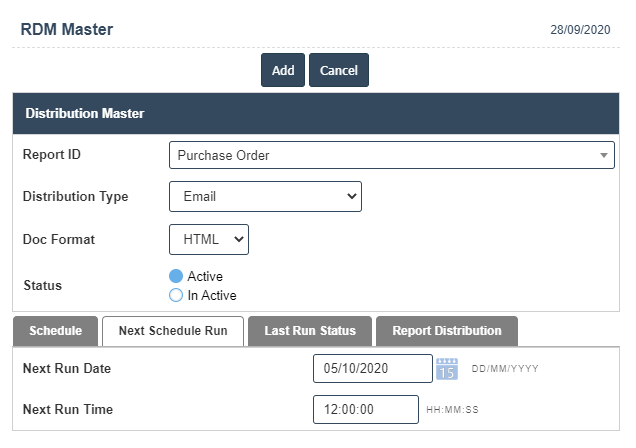Focus the Next Run Time field

pyautogui.click(x=365, y=410)
